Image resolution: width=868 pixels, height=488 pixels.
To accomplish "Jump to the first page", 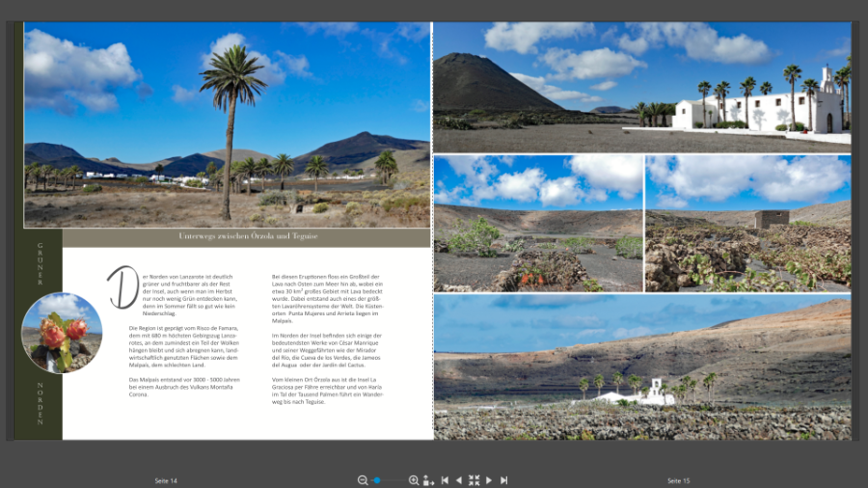I will pos(445,480).
